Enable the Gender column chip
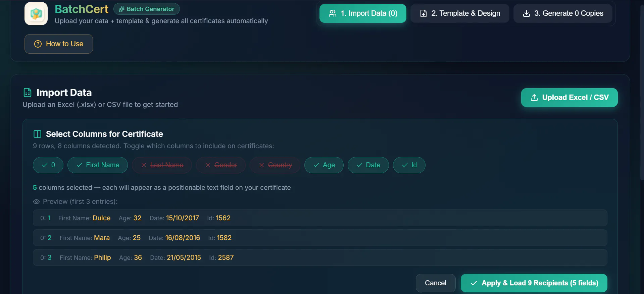 (x=221, y=165)
